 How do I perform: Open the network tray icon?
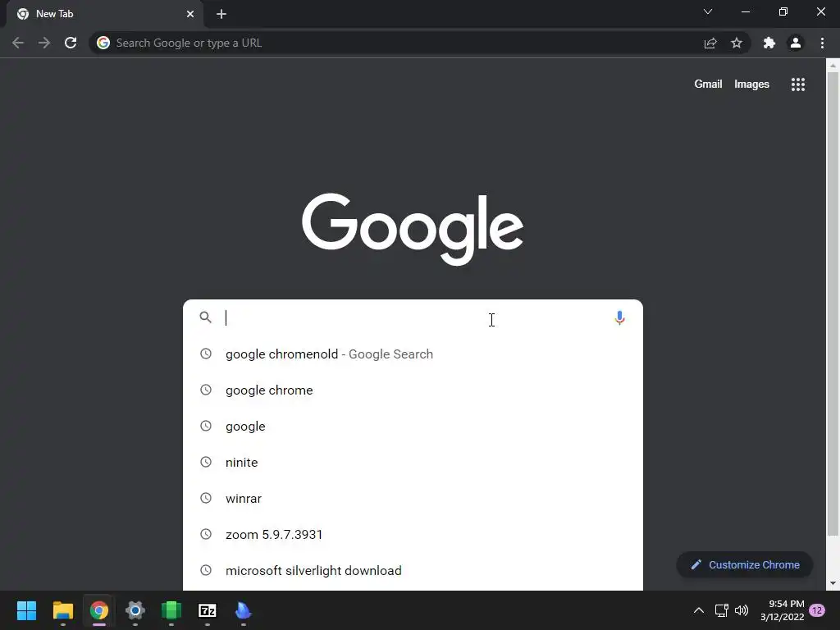click(x=721, y=610)
